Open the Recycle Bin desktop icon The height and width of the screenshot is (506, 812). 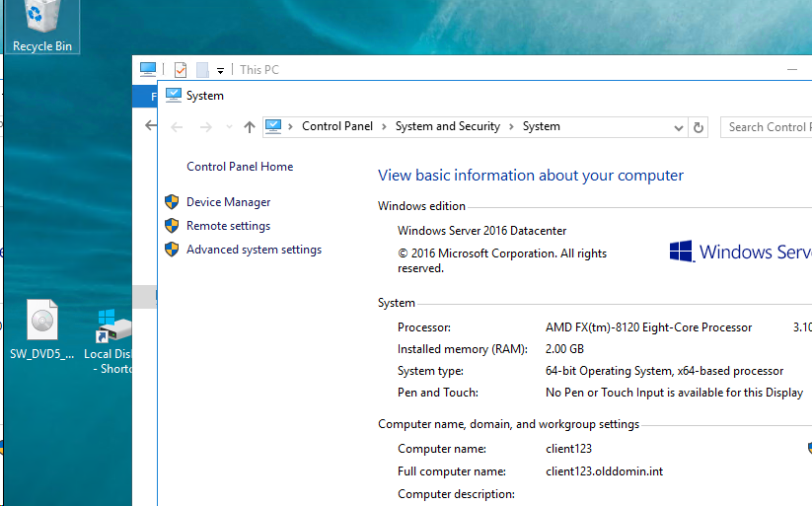[40, 25]
